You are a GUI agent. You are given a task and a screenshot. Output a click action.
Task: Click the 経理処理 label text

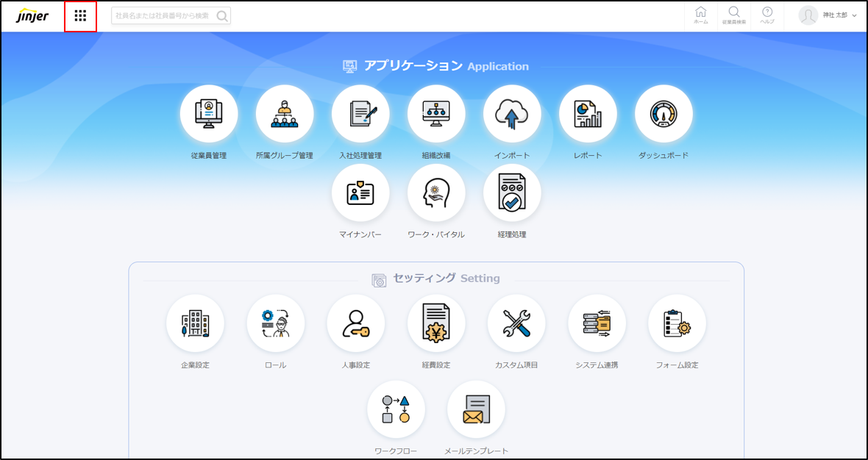click(x=512, y=234)
